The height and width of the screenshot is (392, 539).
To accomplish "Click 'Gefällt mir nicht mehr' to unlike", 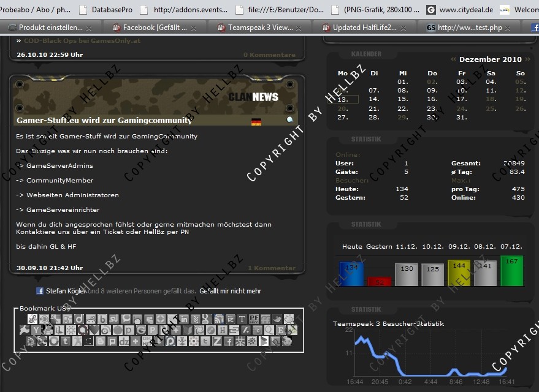I will 230,291.
